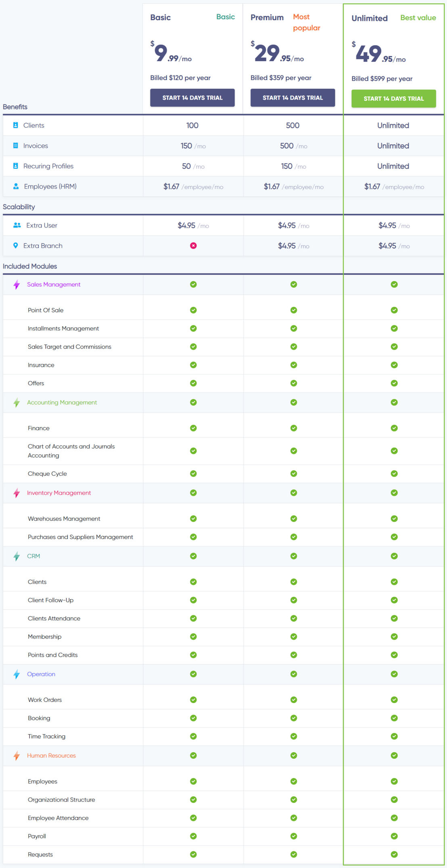Click Purchases and Suppliers Management label
This screenshot has height=868, width=447.
pyautogui.click(x=80, y=537)
